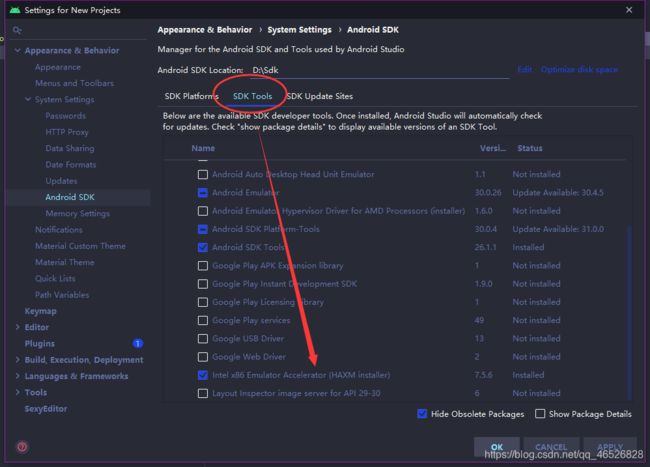Select HTTP Proxy settings

[67, 132]
